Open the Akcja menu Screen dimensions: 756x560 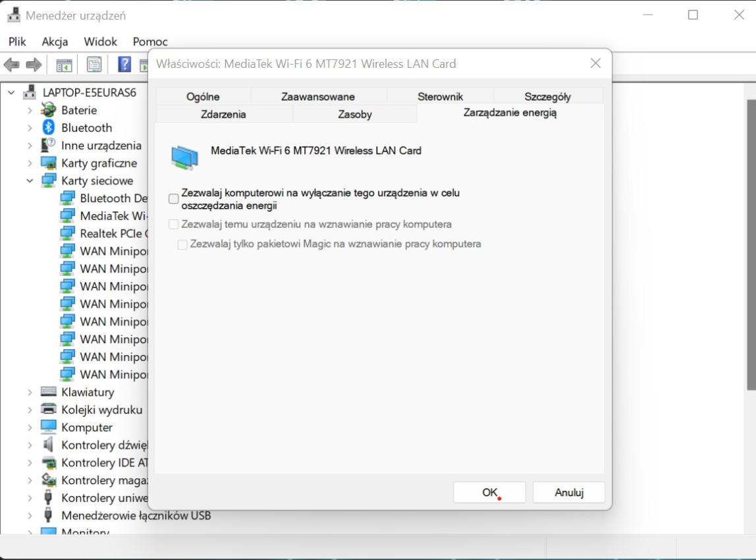tap(55, 42)
